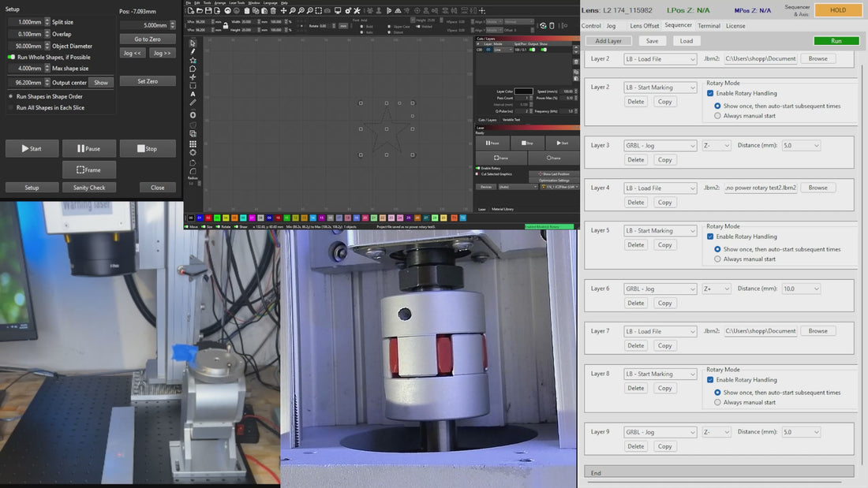Click the lock aspect ratio padlock icon
This screenshot has height=488, width=868.
point(226,25)
